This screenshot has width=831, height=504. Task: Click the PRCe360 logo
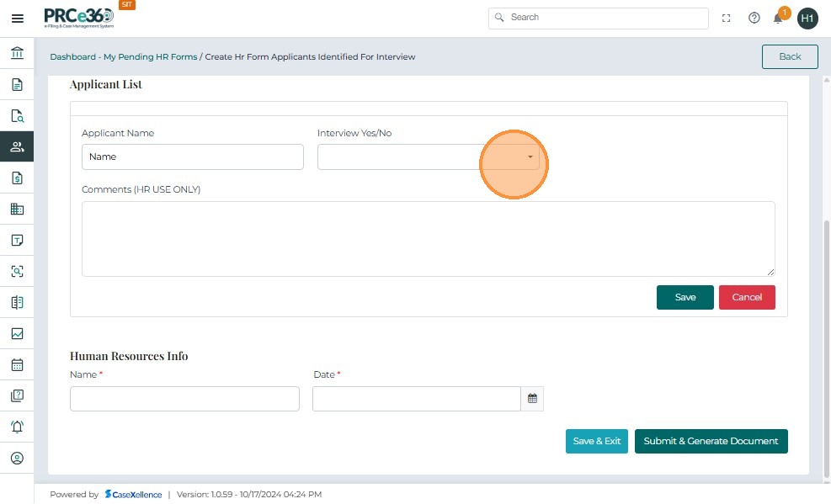coord(79,18)
